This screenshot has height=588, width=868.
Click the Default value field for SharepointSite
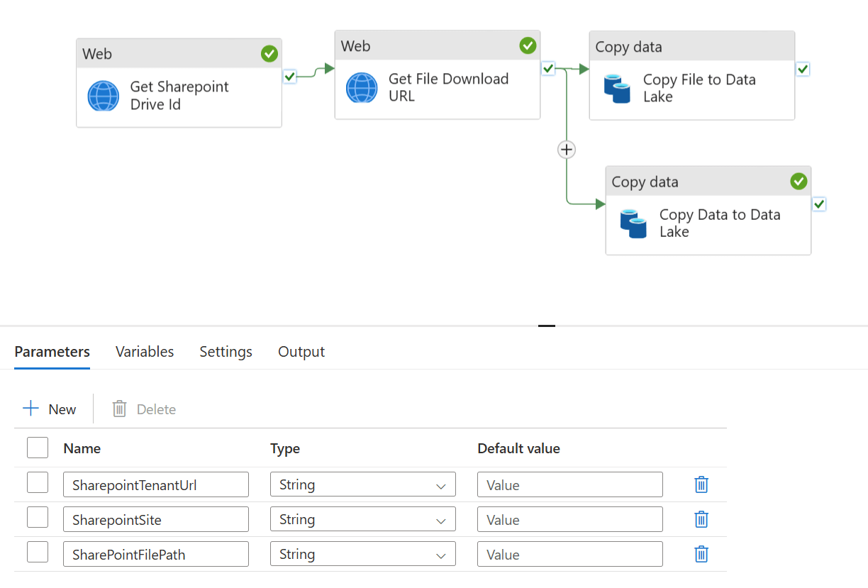[569, 520]
